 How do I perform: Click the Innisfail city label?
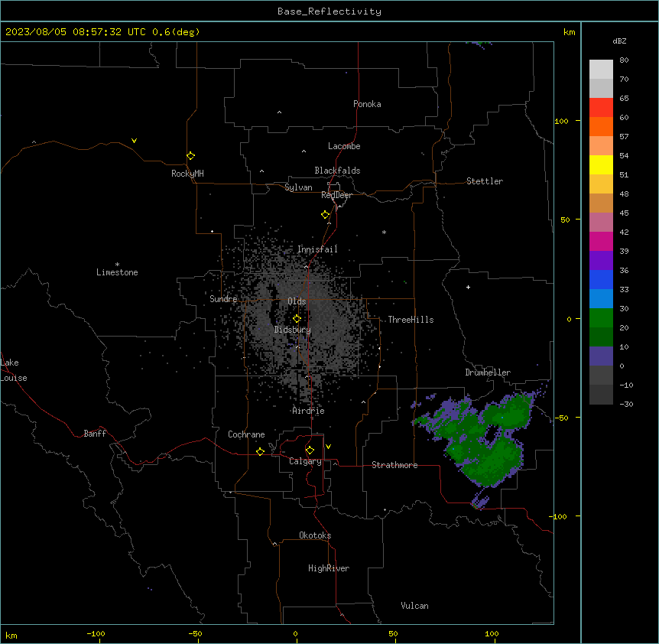pyautogui.click(x=317, y=249)
